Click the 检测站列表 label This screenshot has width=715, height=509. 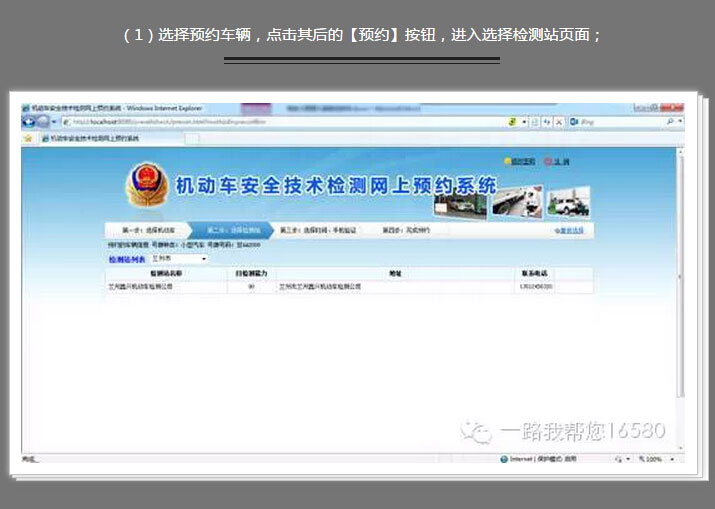(x=127, y=259)
